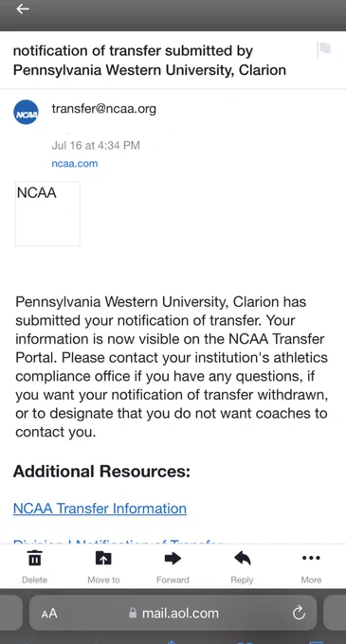
Task: Tap the email subject heading
Action: pyautogui.click(x=150, y=61)
